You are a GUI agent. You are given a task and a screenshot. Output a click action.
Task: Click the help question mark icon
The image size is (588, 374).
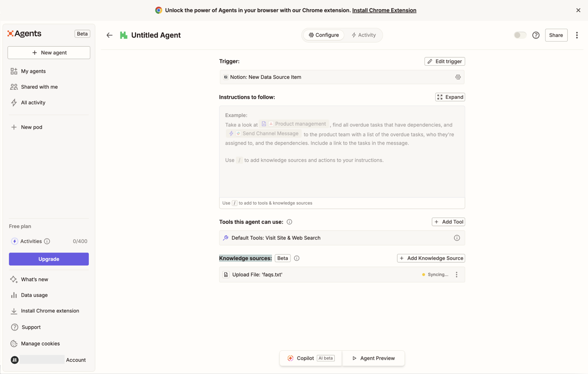536,35
